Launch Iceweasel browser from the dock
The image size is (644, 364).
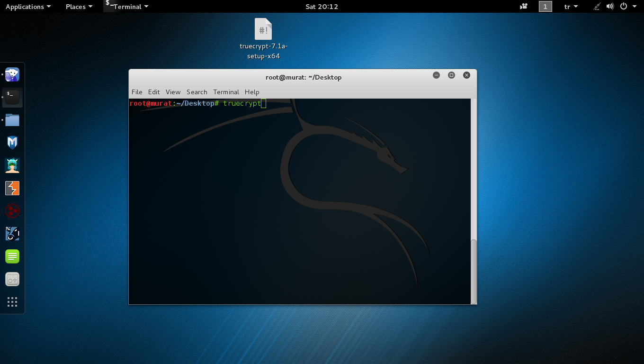coord(12,74)
